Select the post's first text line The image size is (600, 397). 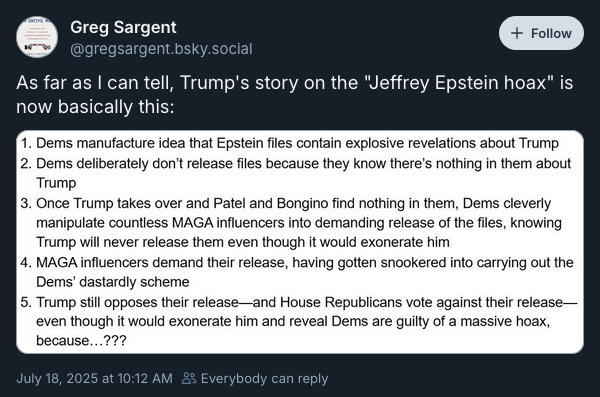click(x=295, y=83)
